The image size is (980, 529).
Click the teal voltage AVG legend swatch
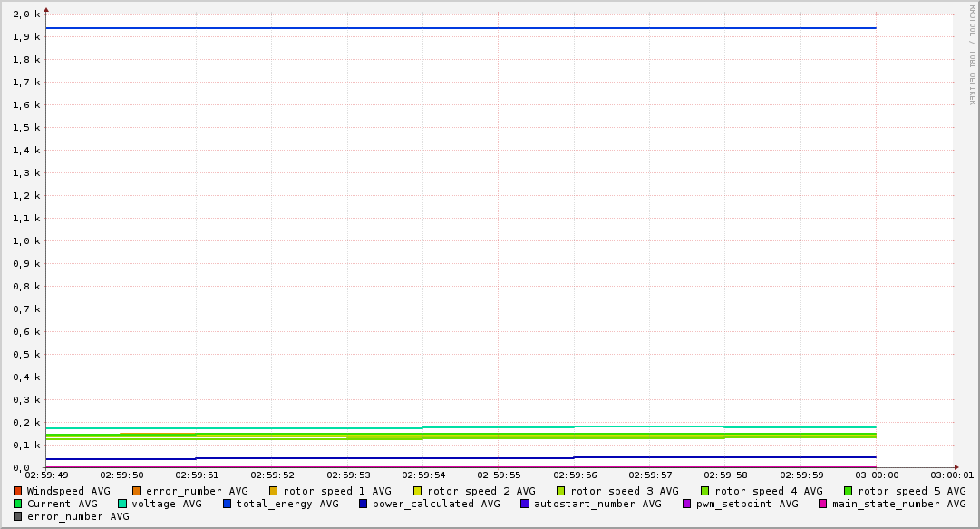tap(122, 504)
